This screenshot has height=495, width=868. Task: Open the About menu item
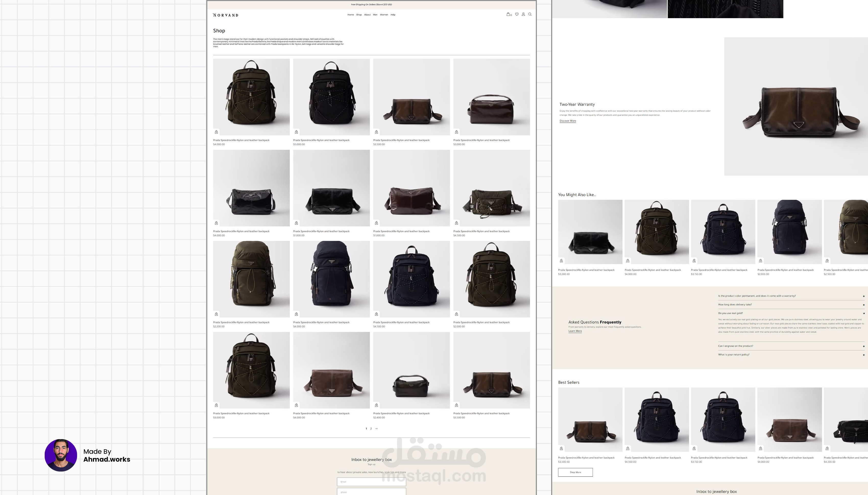(367, 15)
